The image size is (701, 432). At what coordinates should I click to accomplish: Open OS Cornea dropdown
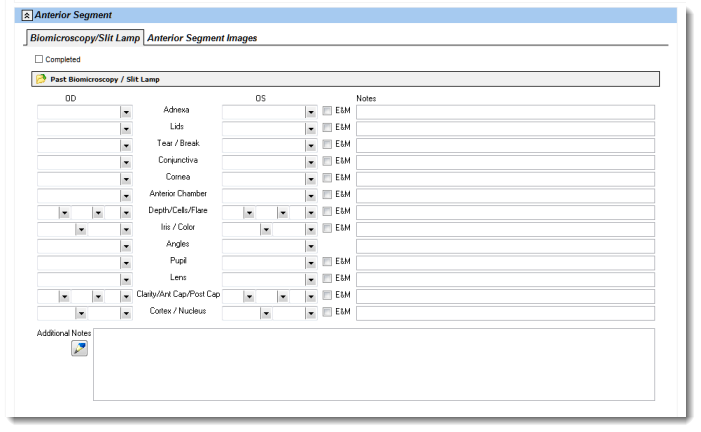tap(311, 179)
